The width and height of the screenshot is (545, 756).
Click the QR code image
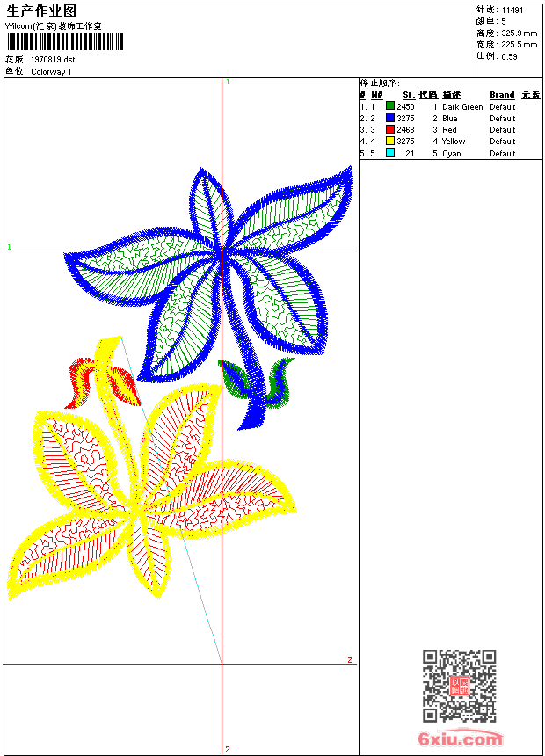460,686
